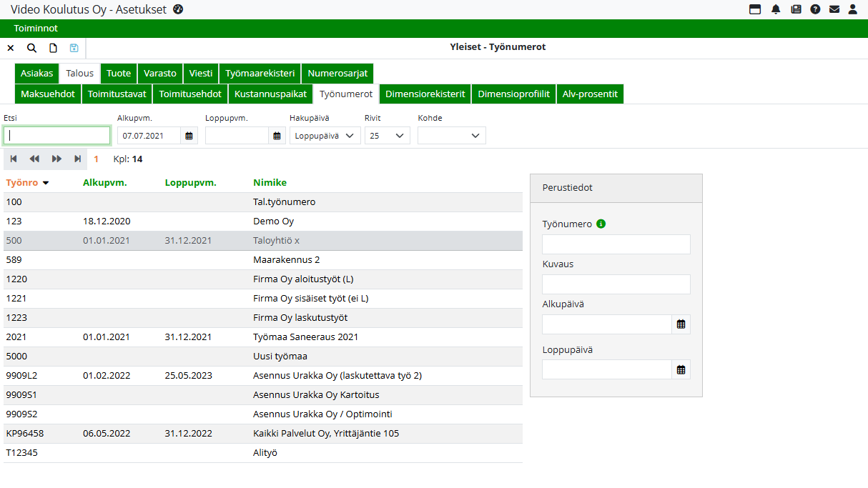Screen dimensions: 868x488
Task: Select the Demo Oy row
Action: [x=273, y=221]
